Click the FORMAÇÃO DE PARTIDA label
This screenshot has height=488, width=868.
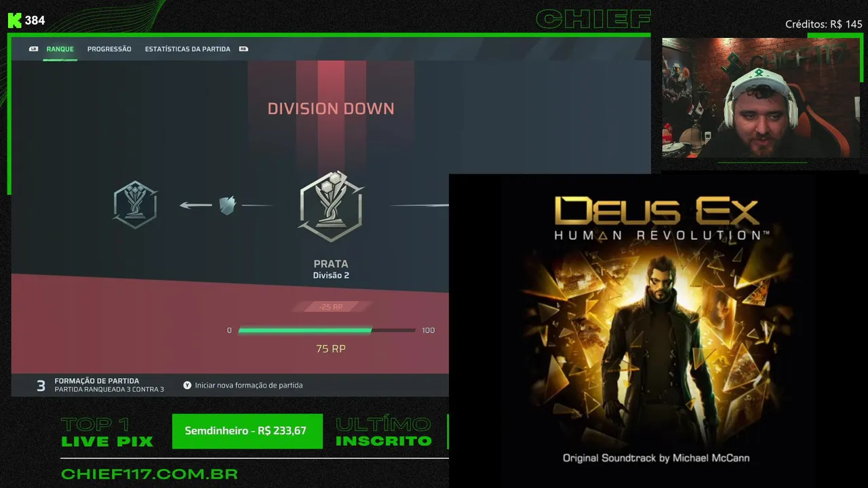96,381
